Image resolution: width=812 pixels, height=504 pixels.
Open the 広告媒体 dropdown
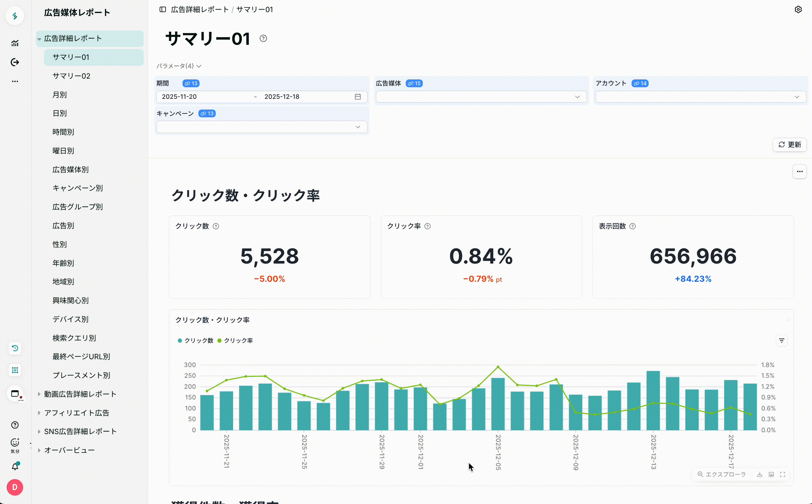coord(481,97)
